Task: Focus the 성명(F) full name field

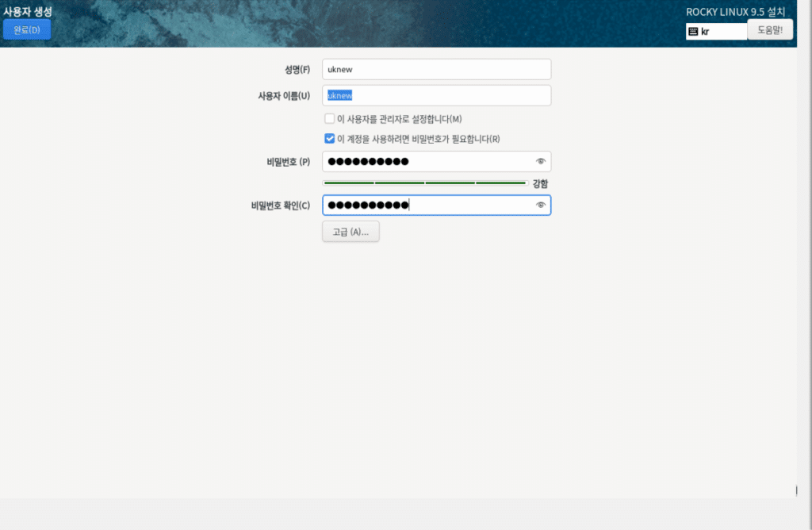Action: coord(436,69)
